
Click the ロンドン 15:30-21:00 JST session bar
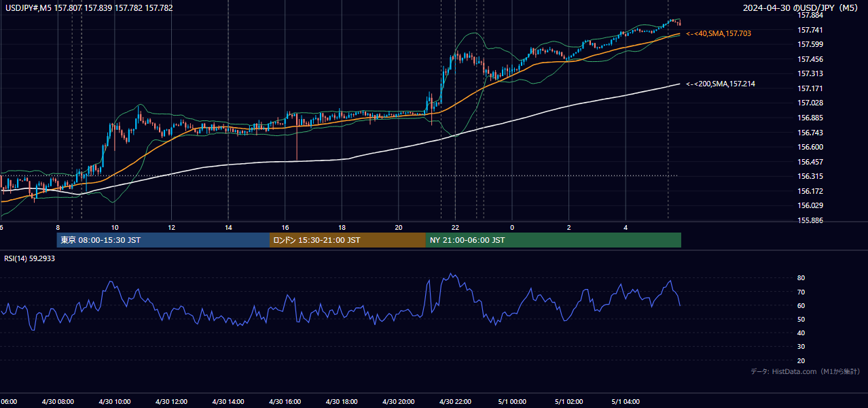(348, 240)
